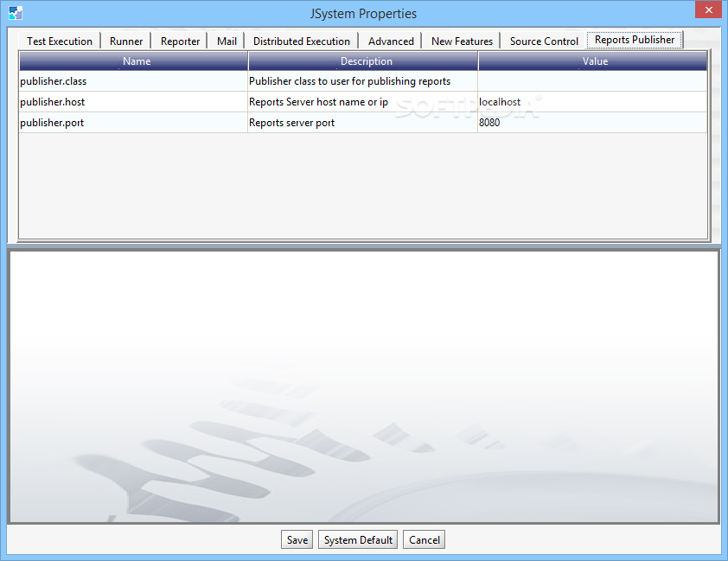
Task: Switch to the Test Execution tab
Action: pyautogui.click(x=60, y=41)
